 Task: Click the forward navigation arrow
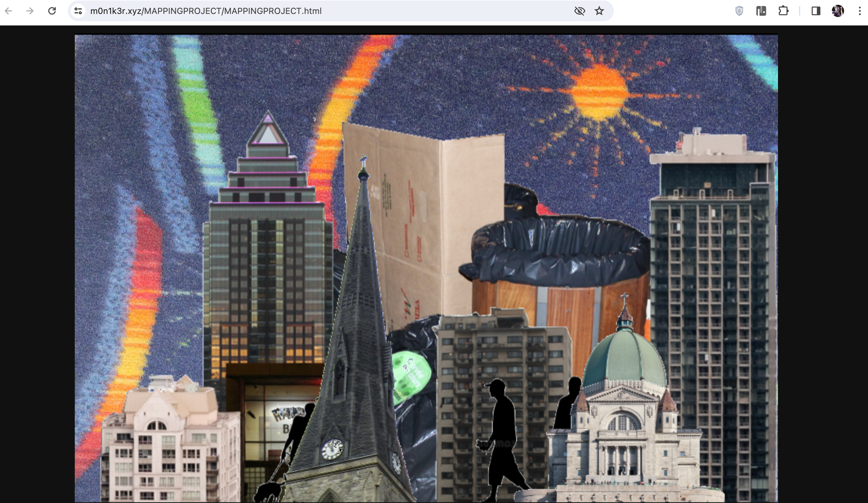(30, 11)
